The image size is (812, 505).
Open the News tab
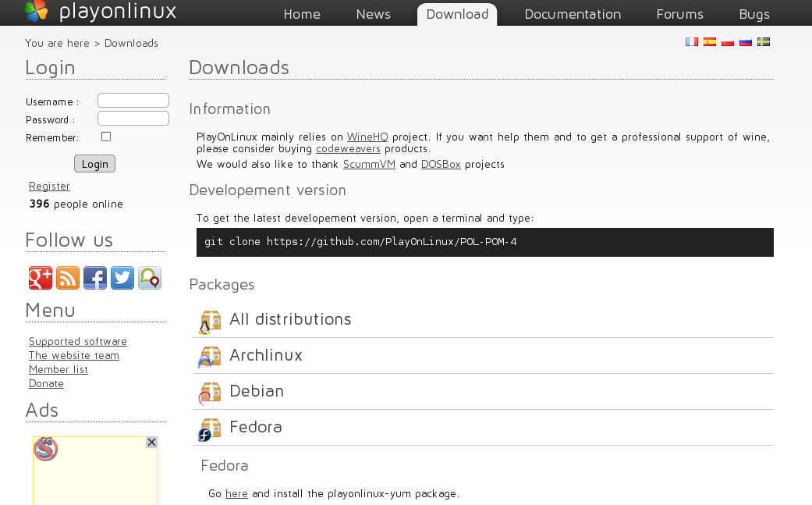pyautogui.click(x=374, y=14)
